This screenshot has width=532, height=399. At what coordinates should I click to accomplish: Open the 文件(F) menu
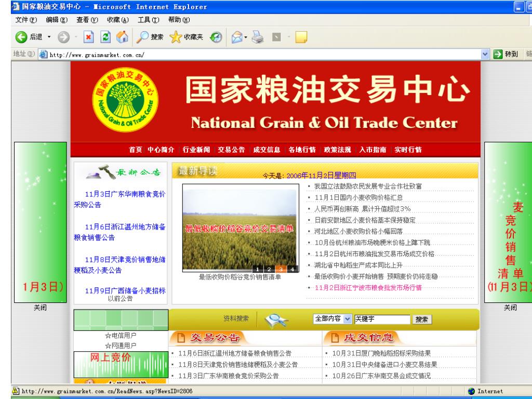click(26, 20)
